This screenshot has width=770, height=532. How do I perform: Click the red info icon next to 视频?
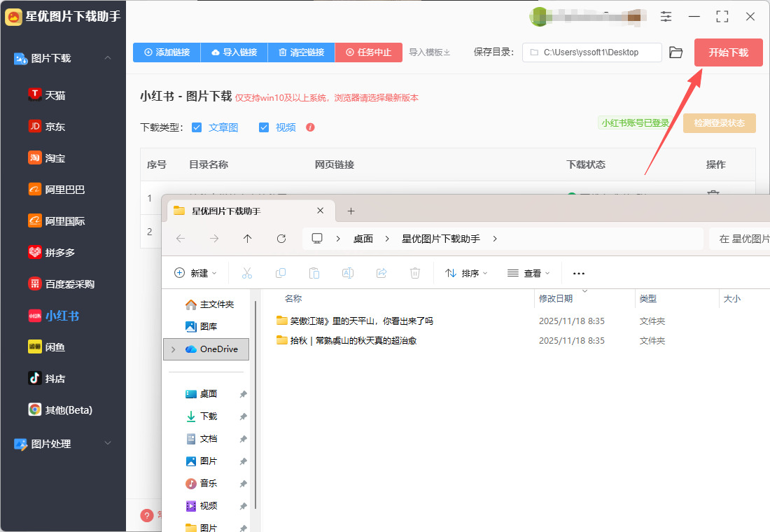coord(310,127)
